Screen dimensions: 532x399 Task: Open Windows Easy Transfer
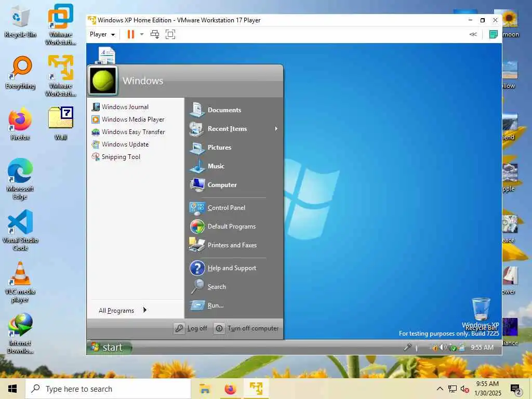pos(128,132)
